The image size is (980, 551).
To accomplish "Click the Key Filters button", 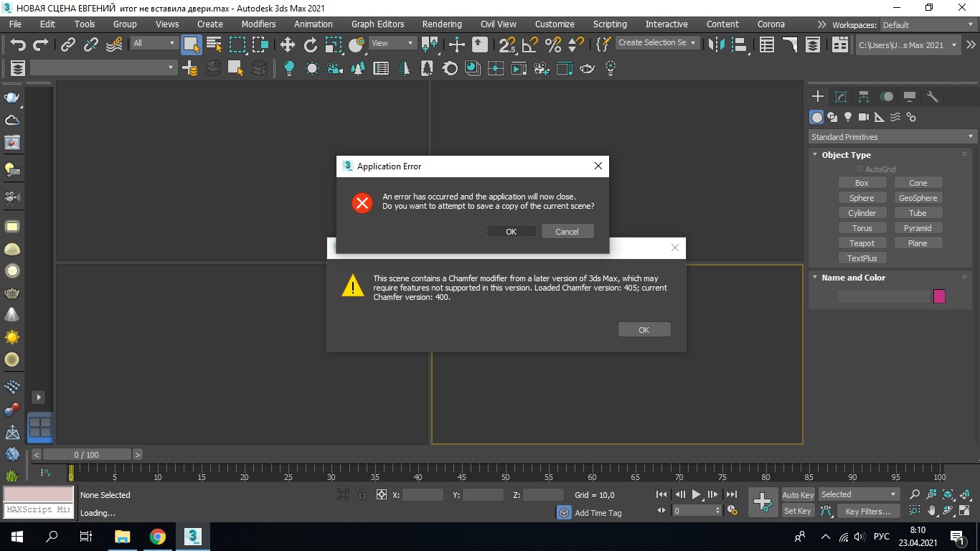I will click(867, 512).
